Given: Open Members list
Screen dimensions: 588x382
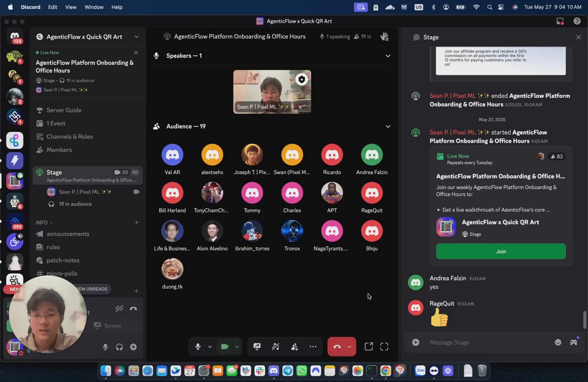Looking at the screenshot, I should tap(59, 150).
